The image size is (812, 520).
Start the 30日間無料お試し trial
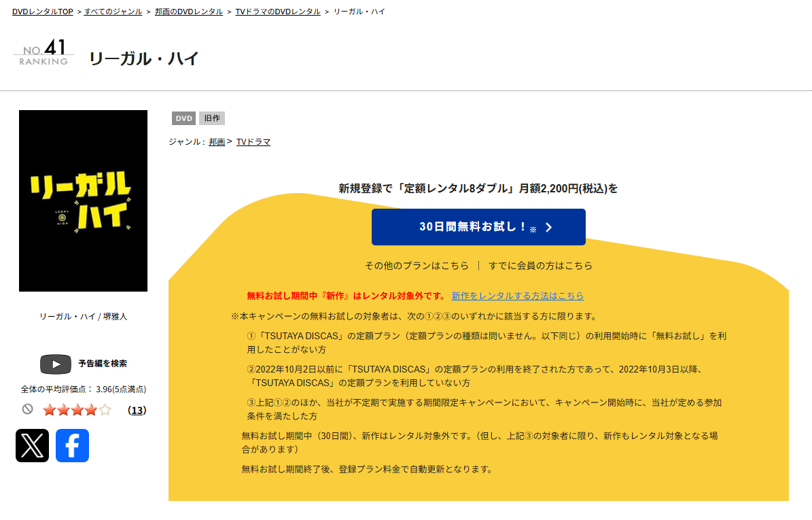(478, 227)
